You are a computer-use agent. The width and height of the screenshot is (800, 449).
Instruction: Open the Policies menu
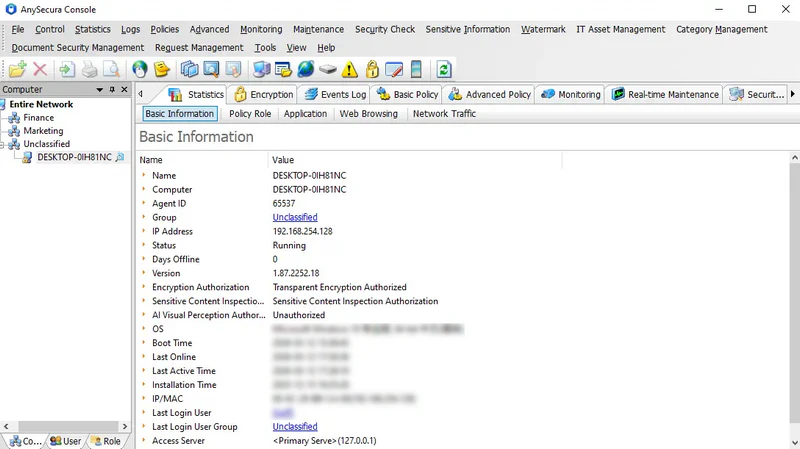(x=164, y=30)
